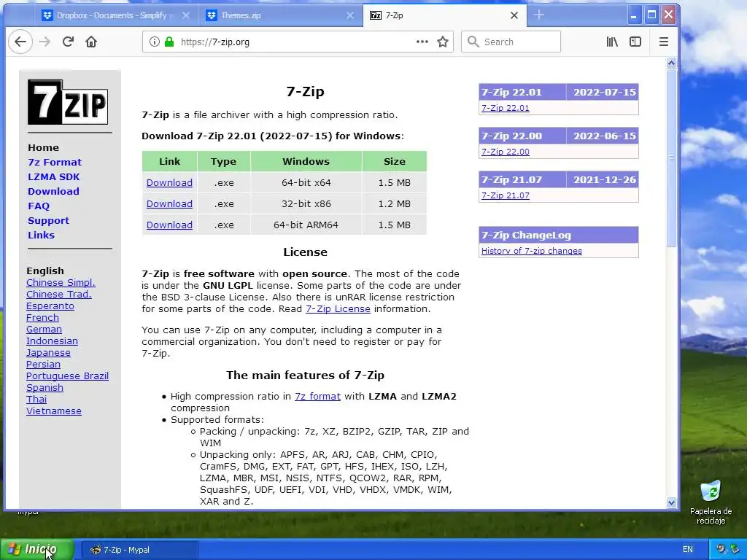The height and width of the screenshot is (560, 747).
Task: Click the page scrollbar up arrow
Action: click(672, 63)
